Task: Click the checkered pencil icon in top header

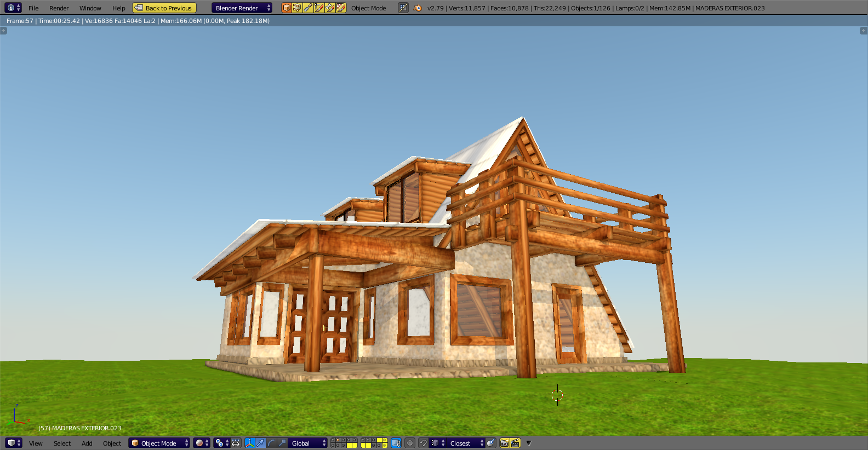Action: tap(341, 8)
